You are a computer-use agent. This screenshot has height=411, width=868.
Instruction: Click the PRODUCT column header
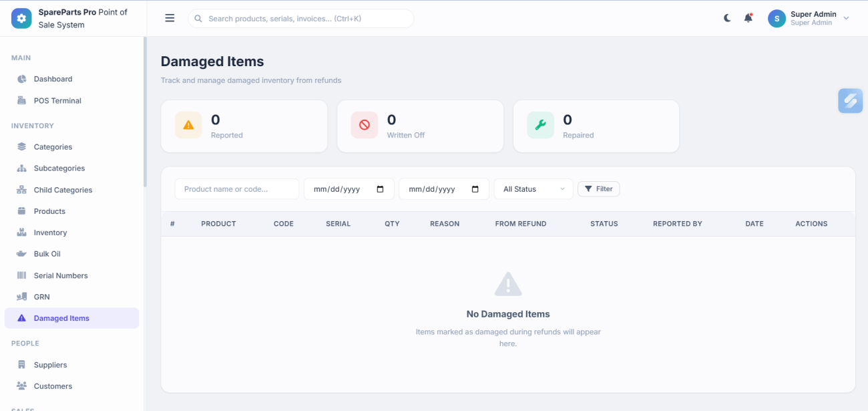tap(218, 224)
